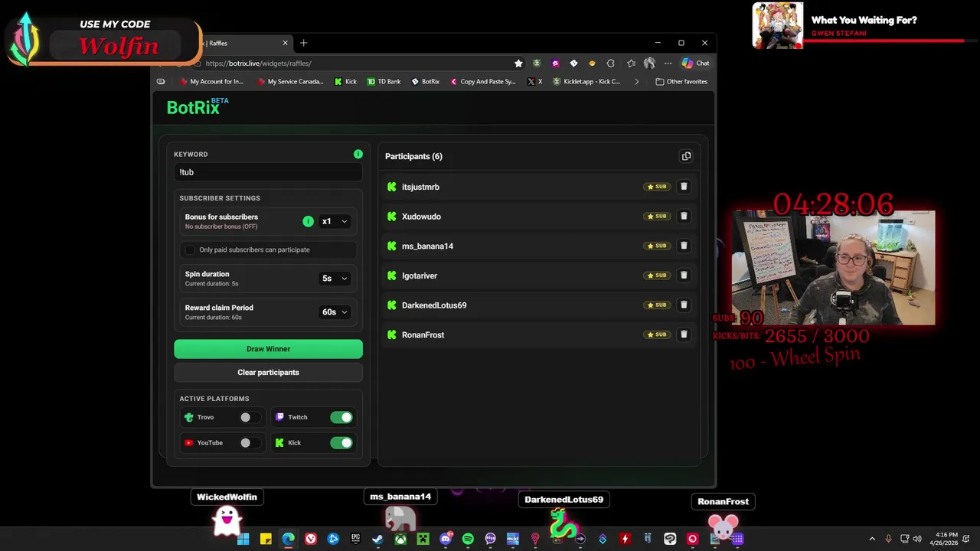Select participant name Igotariver
The image size is (980, 551).
pyautogui.click(x=420, y=275)
